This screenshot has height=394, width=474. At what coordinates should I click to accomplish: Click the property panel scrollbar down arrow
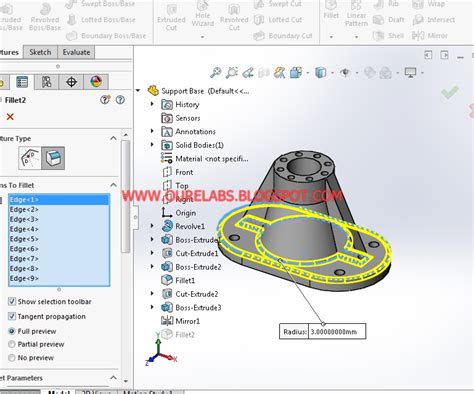(126, 381)
